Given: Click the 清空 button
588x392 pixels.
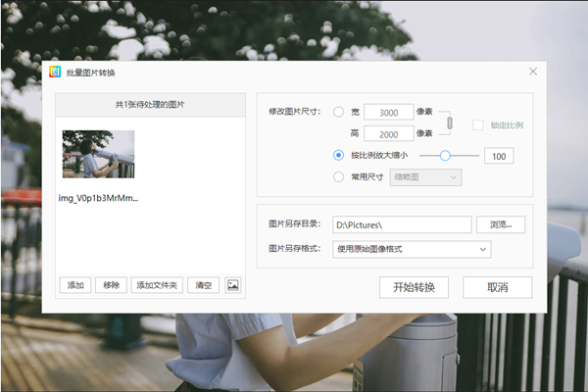Looking at the screenshot, I should pos(203,285).
